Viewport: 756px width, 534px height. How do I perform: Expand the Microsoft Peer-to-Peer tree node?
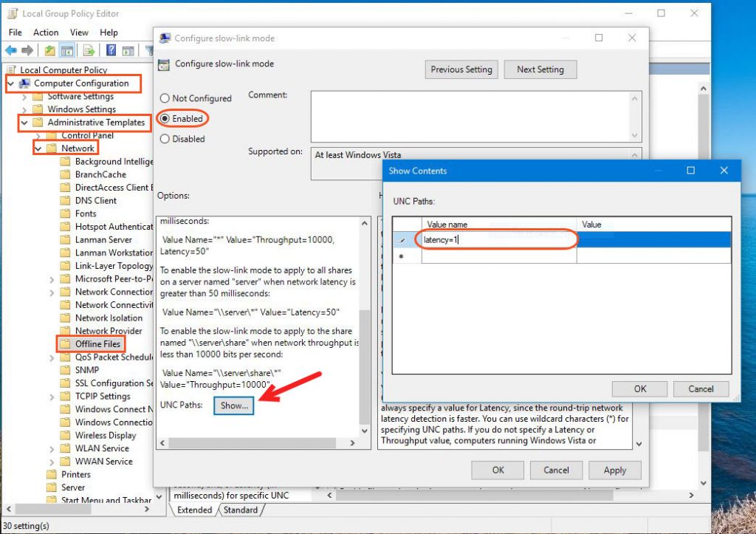pyautogui.click(x=52, y=278)
